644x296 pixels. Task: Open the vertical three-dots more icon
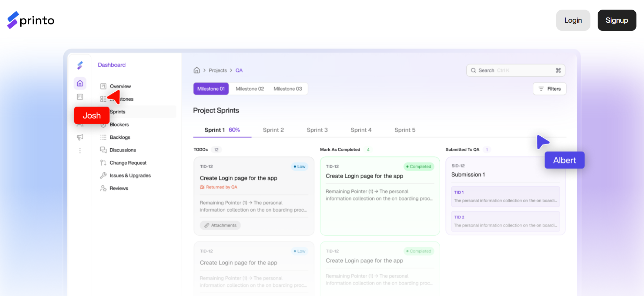pos(80,150)
